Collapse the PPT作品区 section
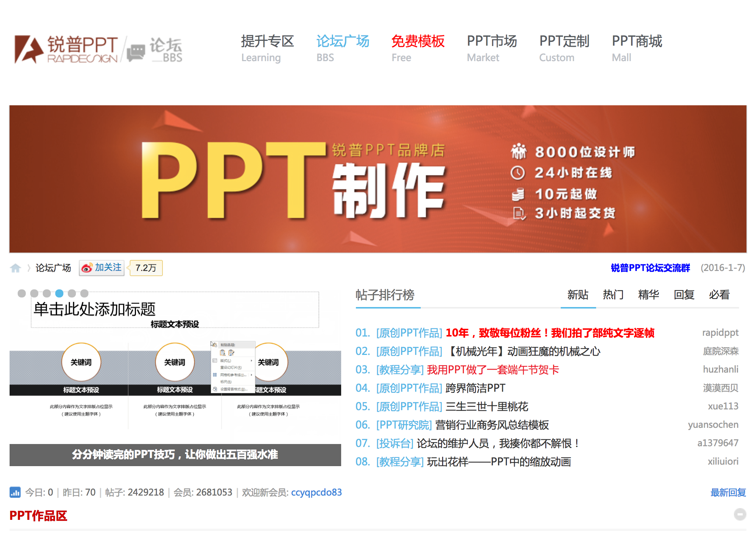The image size is (756, 539). coord(740,514)
